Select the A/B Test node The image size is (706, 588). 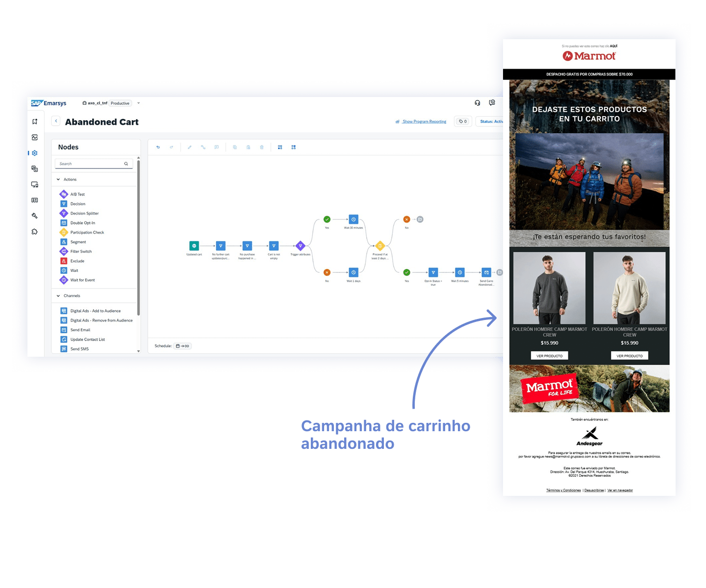[x=77, y=195]
